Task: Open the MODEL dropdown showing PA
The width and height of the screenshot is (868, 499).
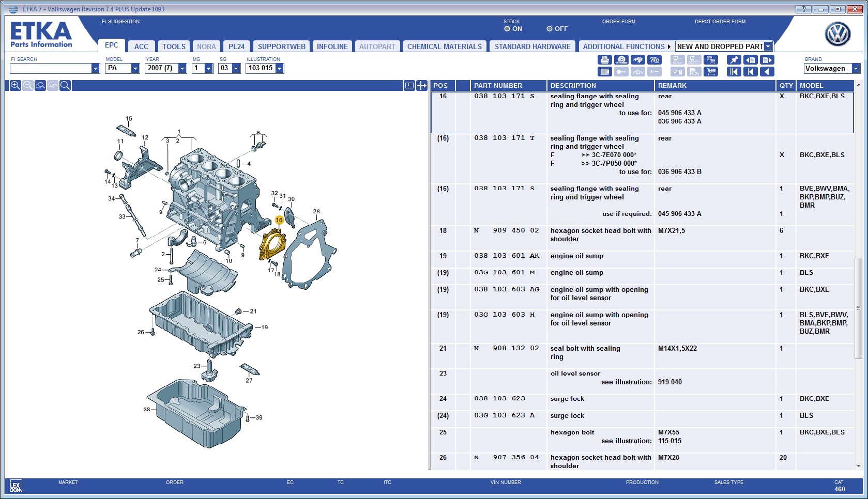Action: (x=135, y=68)
